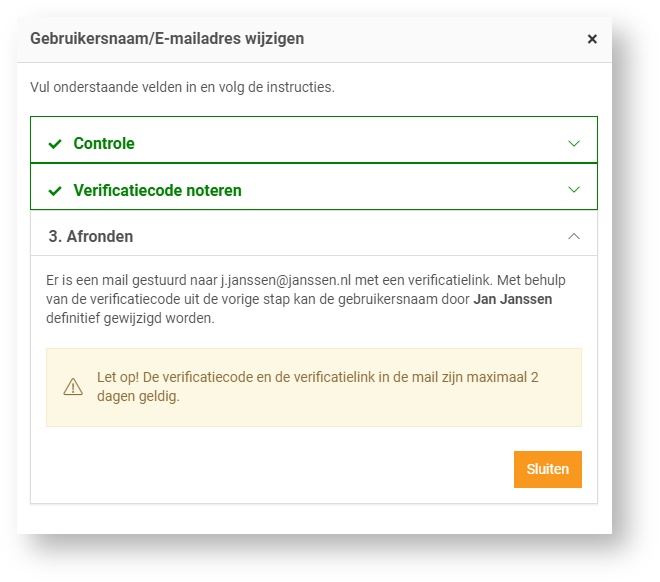The height and width of the screenshot is (582, 660).
Task: Click the green checkmark beside Controle
Action: [55, 144]
